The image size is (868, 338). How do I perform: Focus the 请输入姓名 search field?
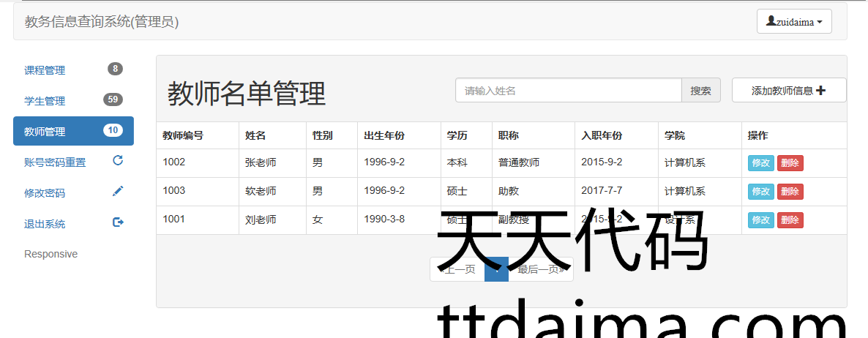point(569,91)
